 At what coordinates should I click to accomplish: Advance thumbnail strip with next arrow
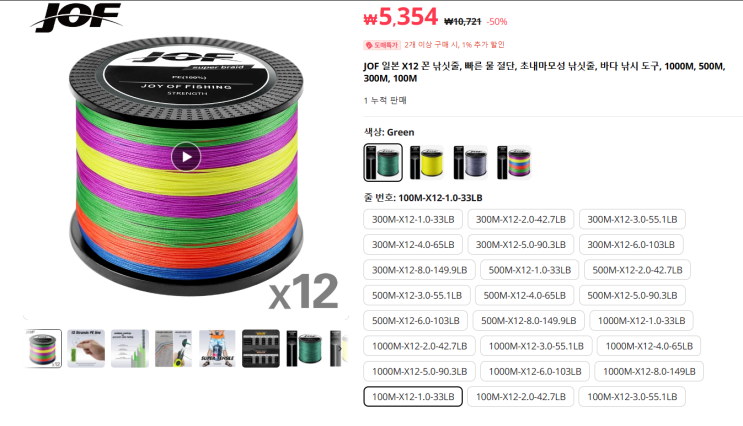point(340,349)
